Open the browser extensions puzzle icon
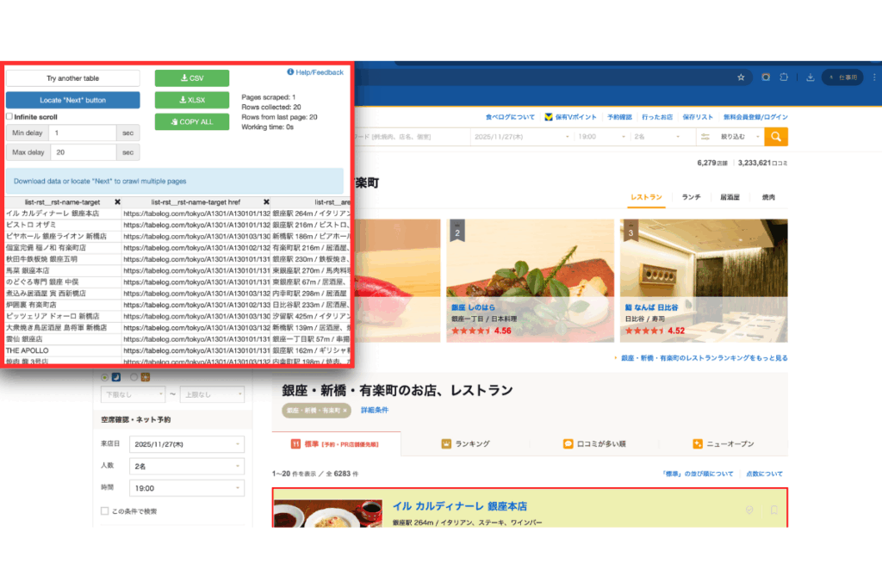 (784, 77)
